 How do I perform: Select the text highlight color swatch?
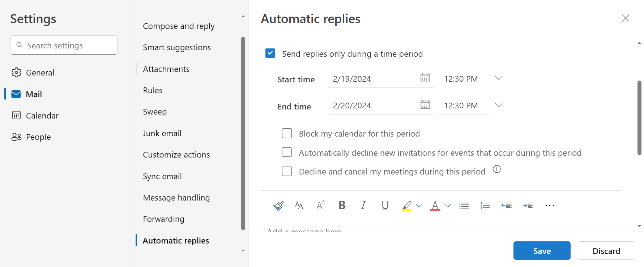pos(406,205)
